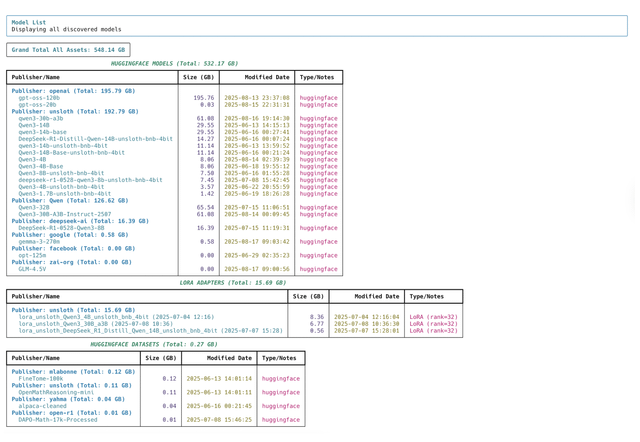
Task: Select the alpaca-cleaned dataset name
Action: point(42,406)
